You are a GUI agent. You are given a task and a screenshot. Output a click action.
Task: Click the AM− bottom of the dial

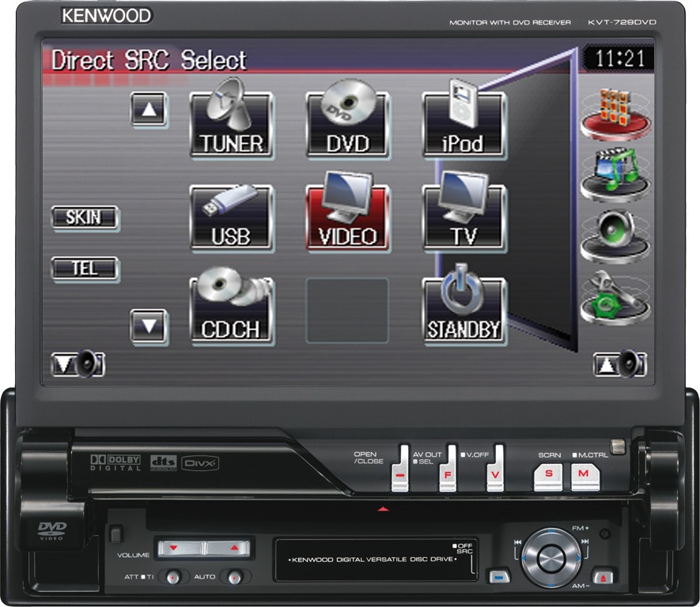point(552,583)
